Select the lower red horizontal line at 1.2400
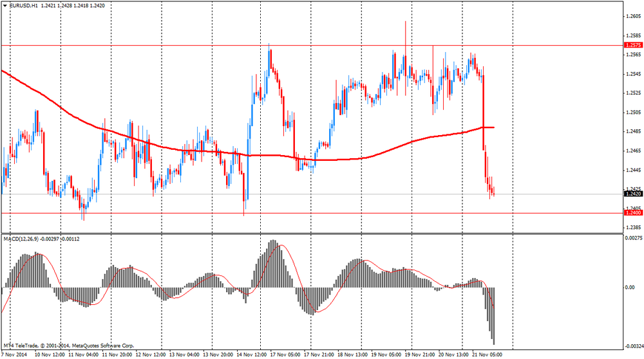Viewport: 644px width, 359px height. (312, 213)
